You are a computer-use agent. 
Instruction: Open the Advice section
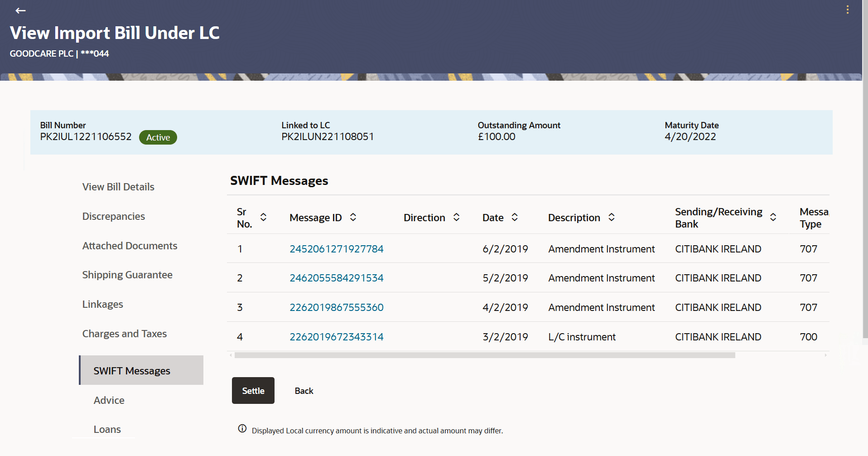point(109,400)
